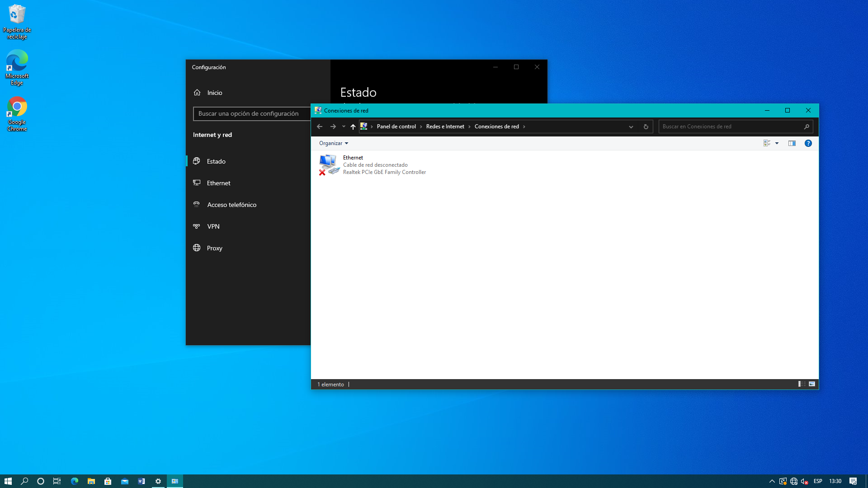This screenshot has height=488, width=868.
Task: Open recent locations dropdown arrow
Action: pyautogui.click(x=344, y=127)
